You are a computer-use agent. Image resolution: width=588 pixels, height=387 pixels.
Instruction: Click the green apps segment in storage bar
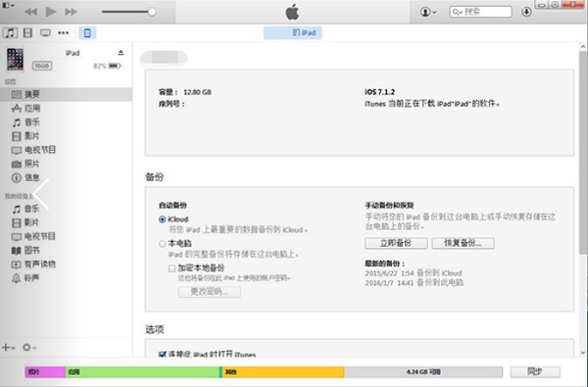(x=142, y=372)
